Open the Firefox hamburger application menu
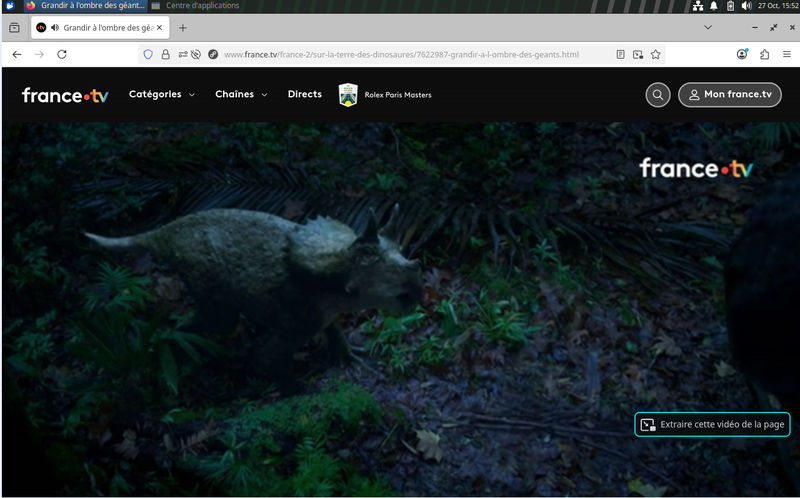Viewport: 800px width, 498px height. click(785, 54)
